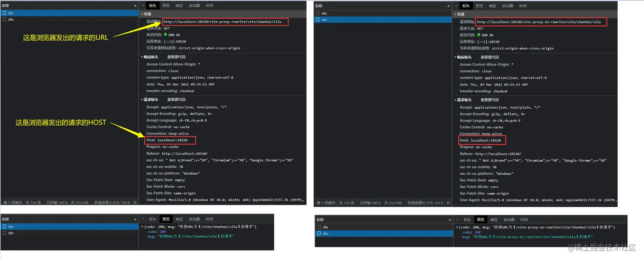The width and height of the screenshot is (644, 260).
Task: Click 名称 sort arrow in /vite/shanhai/silu preview panel
Action: 135,219
